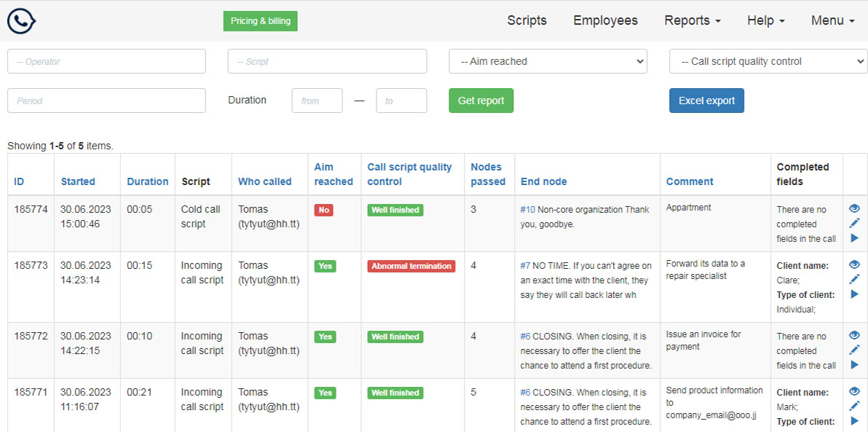Go to the Employees page
The width and height of the screenshot is (868, 432).
[x=605, y=20]
